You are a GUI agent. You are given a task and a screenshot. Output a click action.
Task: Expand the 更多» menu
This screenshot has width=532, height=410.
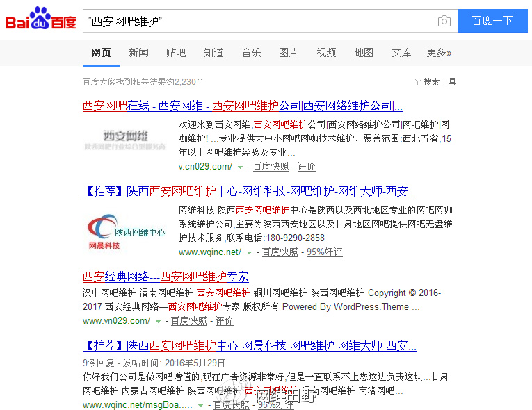pos(439,53)
